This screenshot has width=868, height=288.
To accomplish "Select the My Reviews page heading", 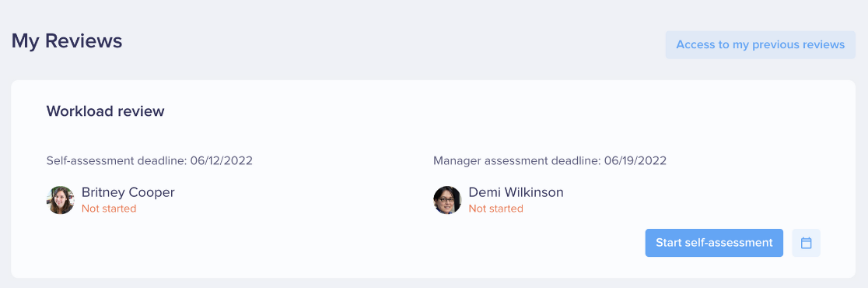I will (67, 41).
